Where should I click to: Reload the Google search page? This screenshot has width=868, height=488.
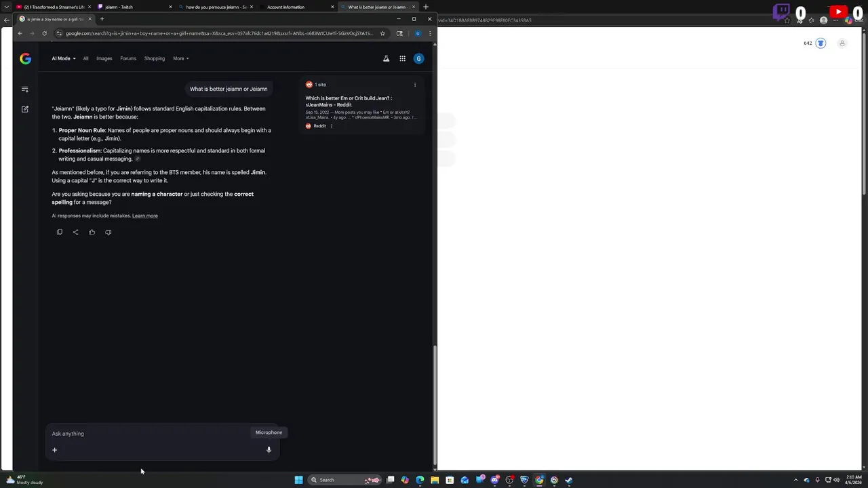(45, 33)
